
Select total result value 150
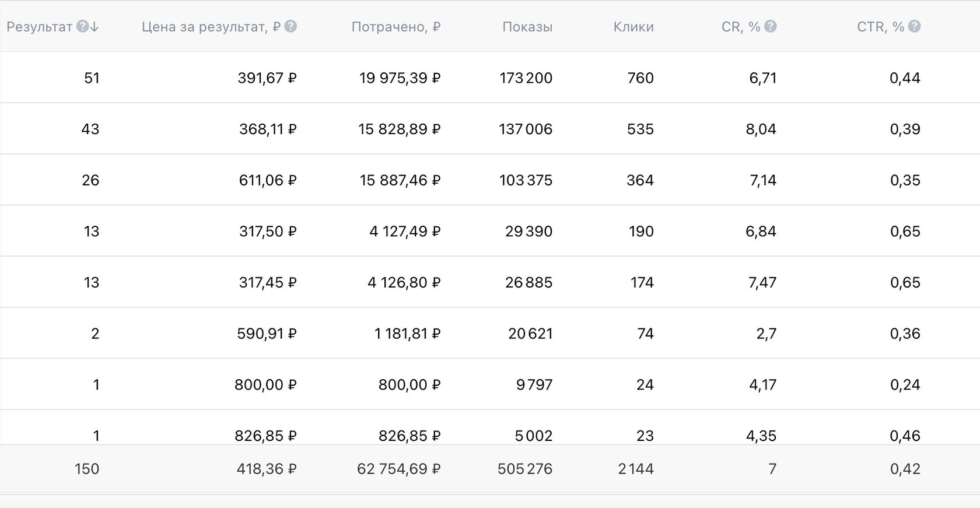[87, 469]
